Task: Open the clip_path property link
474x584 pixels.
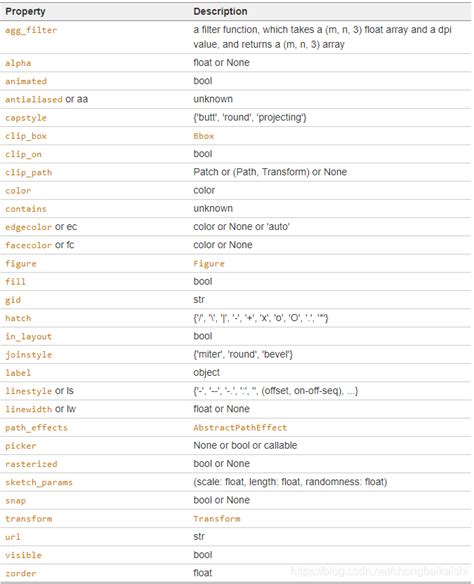Action: [x=28, y=172]
